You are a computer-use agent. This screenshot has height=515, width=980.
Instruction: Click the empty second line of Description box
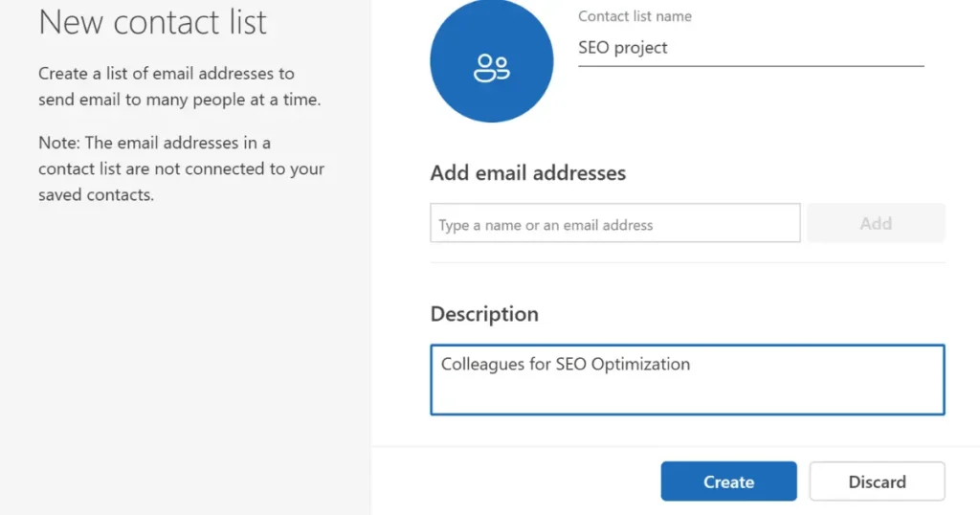click(687, 394)
